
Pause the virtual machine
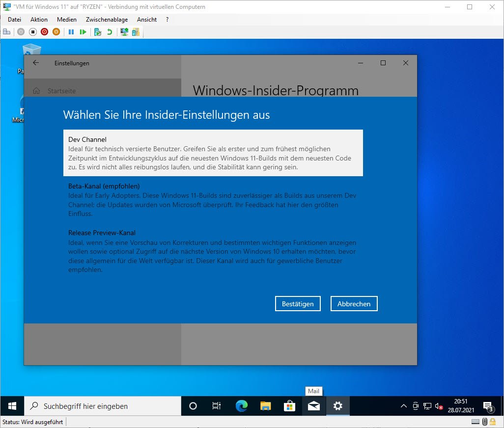[71, 32]
